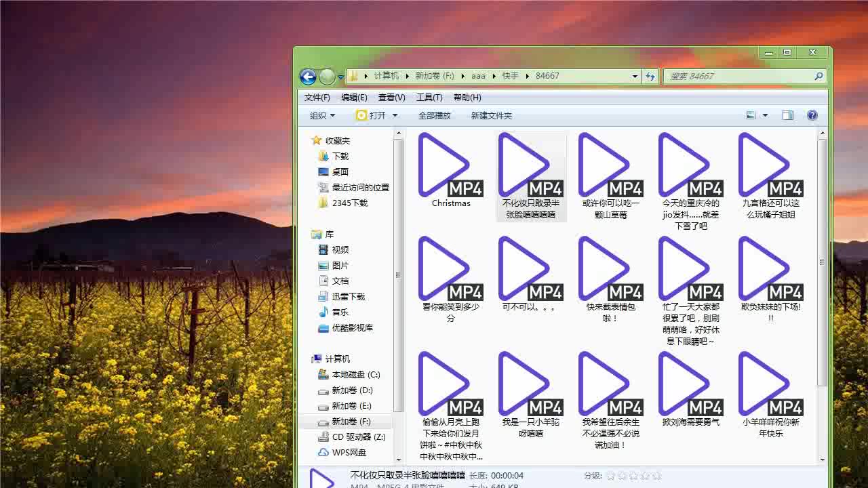Open 新加卷 (D:) drive
This screenshot has width=868, height=488.
click(x=346, y=390)
